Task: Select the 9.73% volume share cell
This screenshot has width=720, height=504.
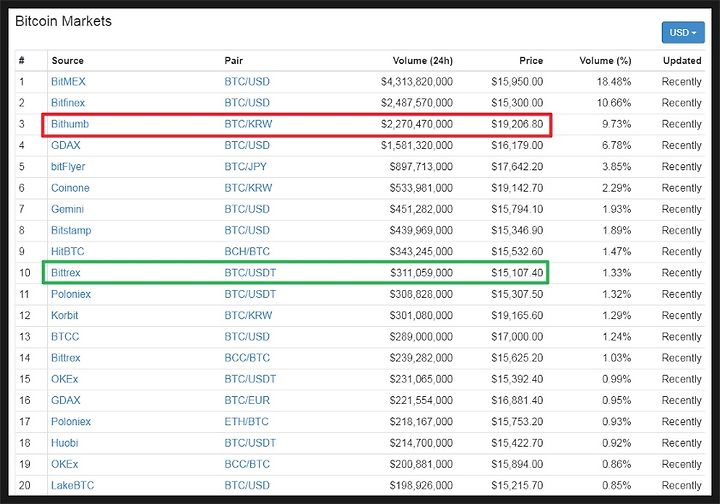Action: [x=617, y=124]
